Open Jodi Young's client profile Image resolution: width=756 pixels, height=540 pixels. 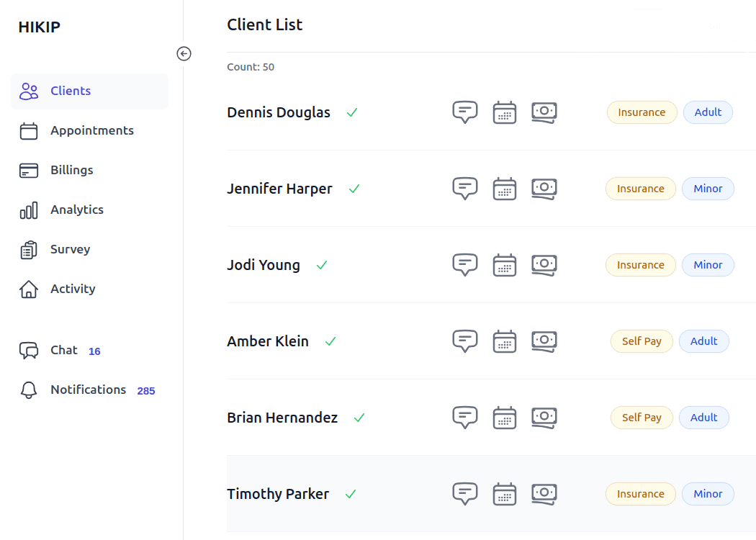click(x=264, y=265)
